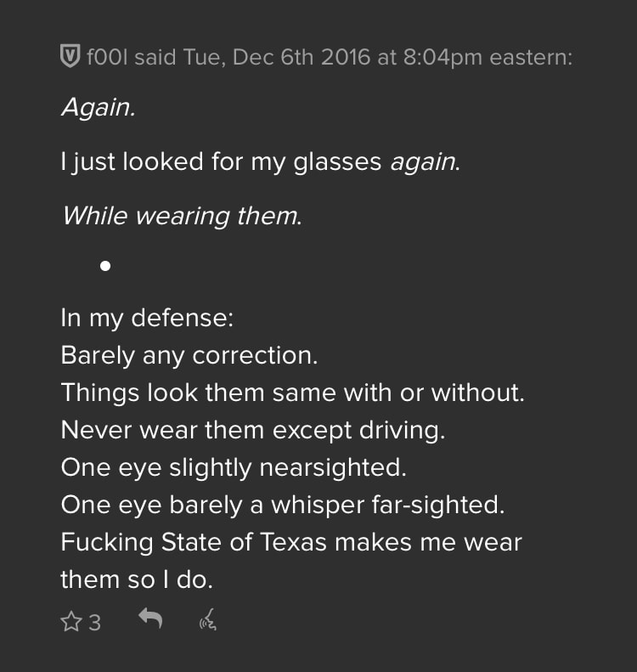The image size is (637, 672).
Task: Click the shield badge beside f00l
Action: click(70, 57)
